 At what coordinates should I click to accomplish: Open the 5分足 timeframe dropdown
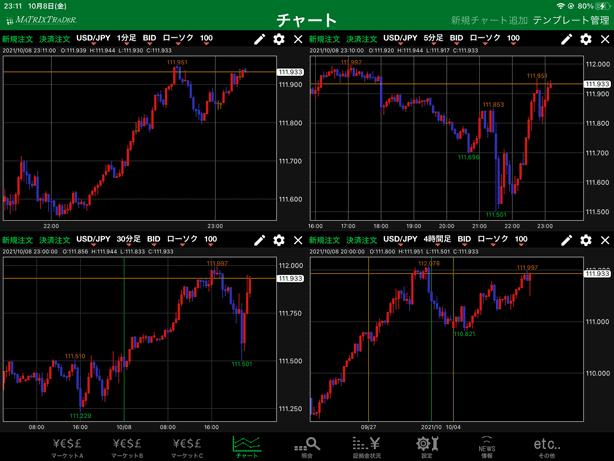(x=433, y=38)
